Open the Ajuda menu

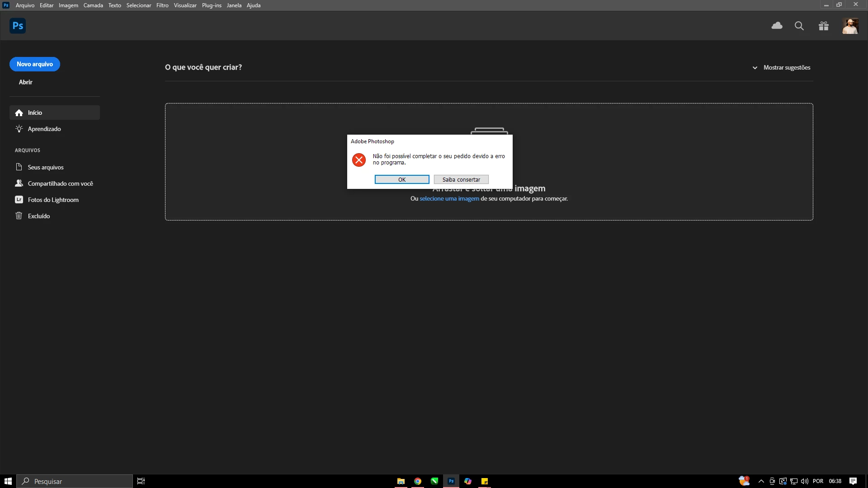(x=253, y=5)
